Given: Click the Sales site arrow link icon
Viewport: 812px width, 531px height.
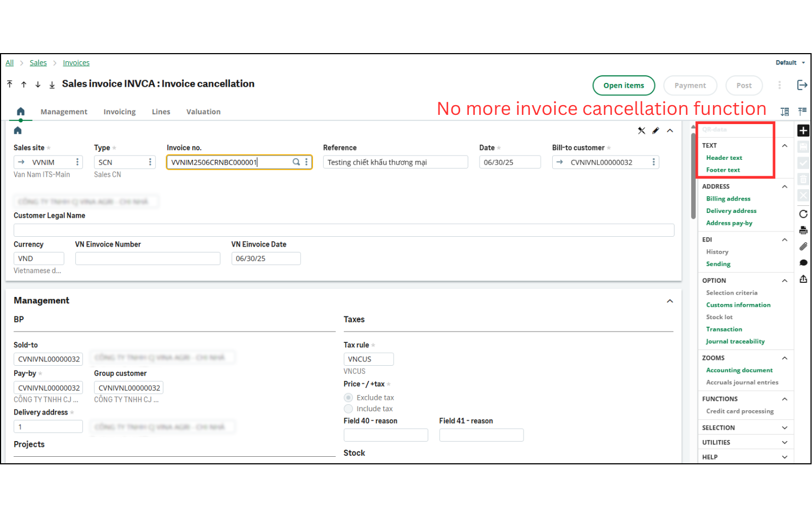Looking at the screenshot, I should [x=21, y=162].
